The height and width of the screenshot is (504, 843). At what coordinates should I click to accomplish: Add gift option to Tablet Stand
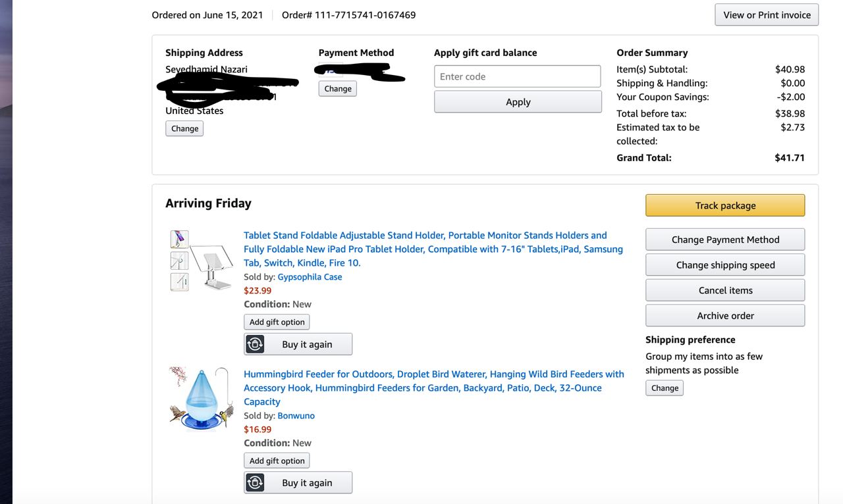click(277, 322)
